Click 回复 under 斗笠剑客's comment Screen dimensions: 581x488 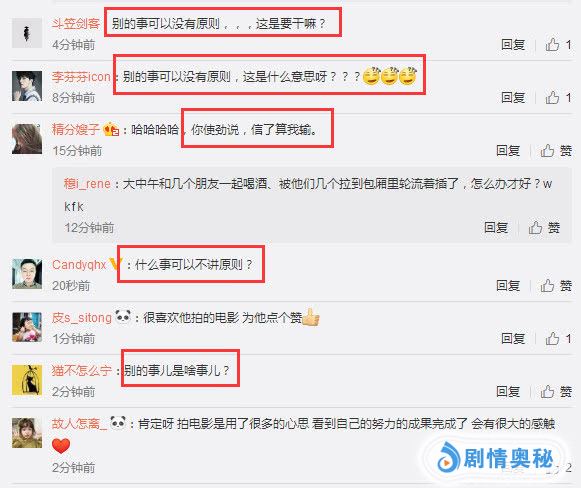[x=513, y=44]
